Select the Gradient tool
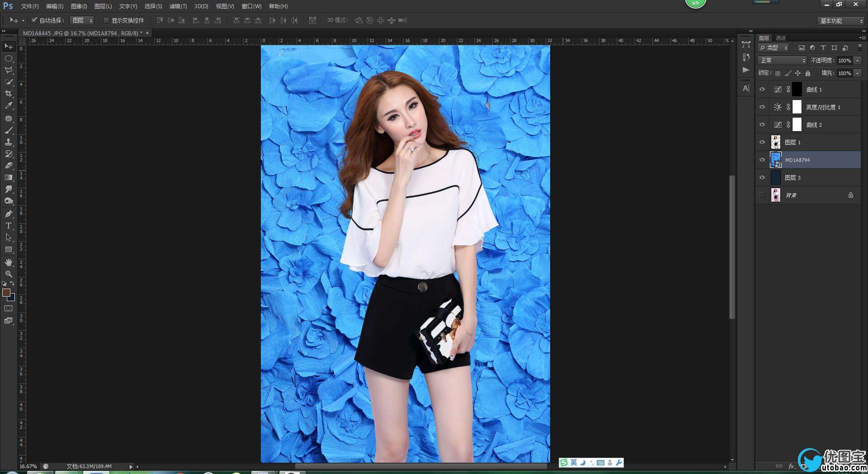This screenshot has height=474, width=868. pyautogui.click(x=8, y=177)
